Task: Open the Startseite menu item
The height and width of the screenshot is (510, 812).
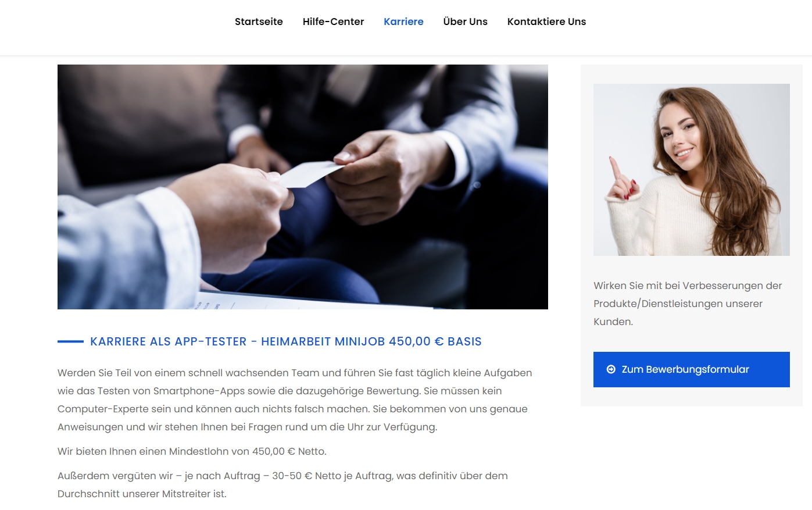Action: point(259,22)
